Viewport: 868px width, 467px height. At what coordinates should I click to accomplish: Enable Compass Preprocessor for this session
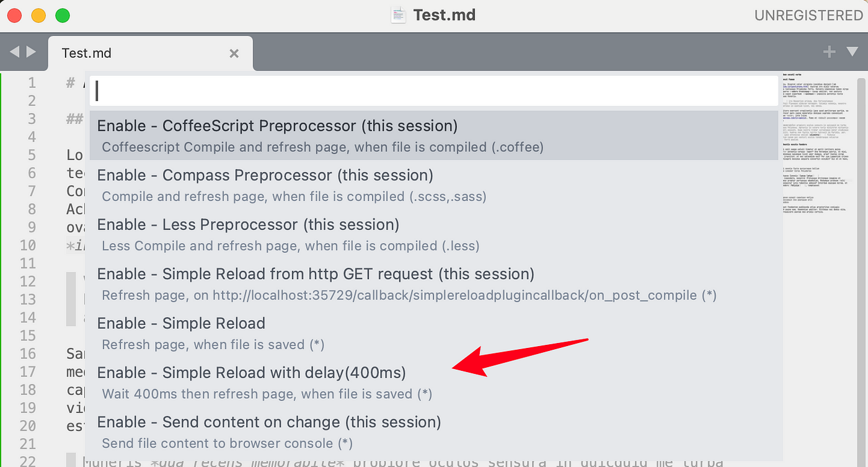pos(434,185)
